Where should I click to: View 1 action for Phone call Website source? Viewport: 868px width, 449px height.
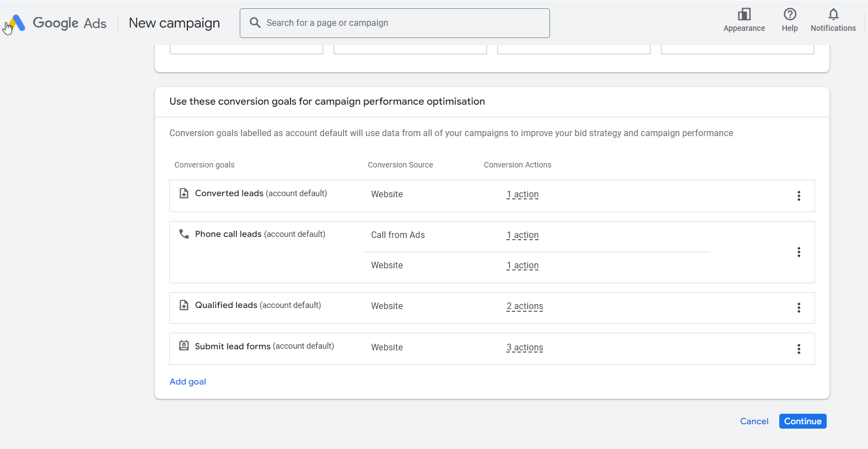(522, 266)
